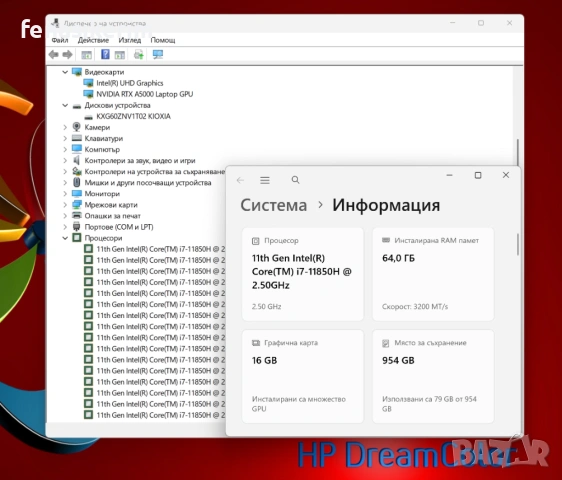Collapse the Дискови устройства tree node
The height and width of the screenshot is (480, 562).
tap(65, 105)
